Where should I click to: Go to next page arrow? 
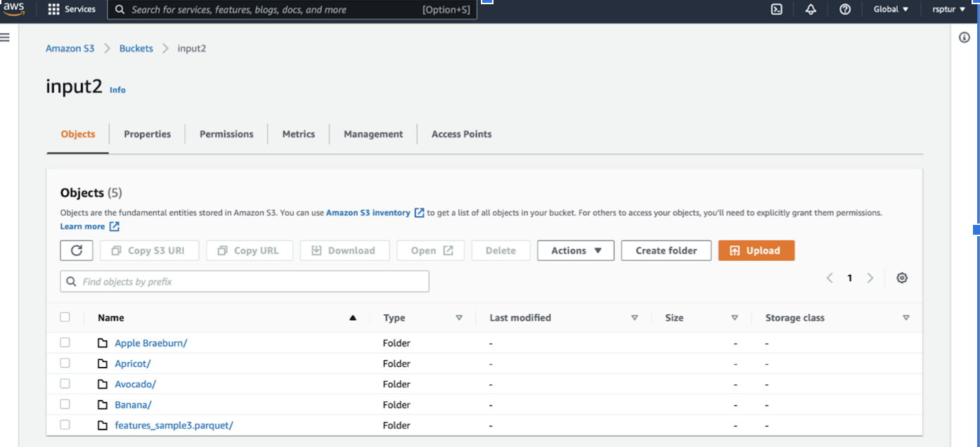pyautogui.click(x=870, y=278)
